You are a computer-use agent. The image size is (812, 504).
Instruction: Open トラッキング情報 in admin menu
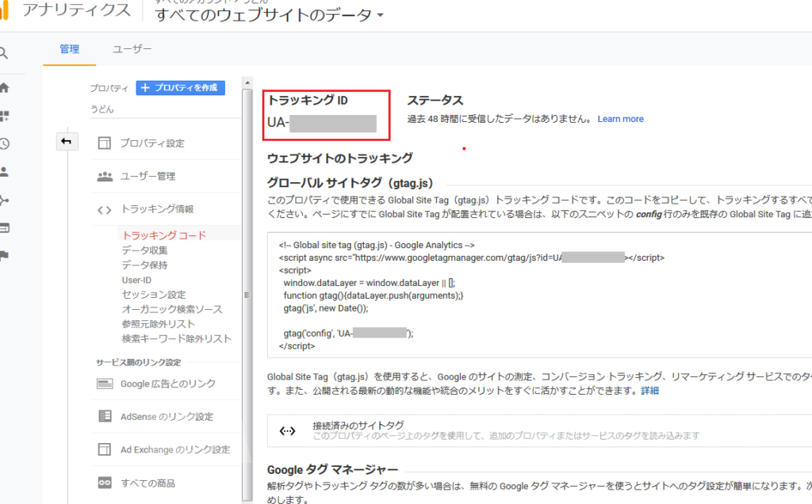pos(157,209)
